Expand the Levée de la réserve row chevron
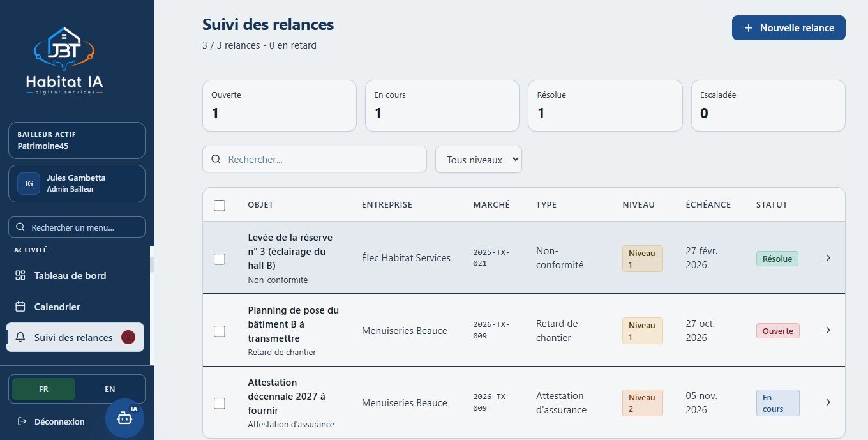868x440 pixels. tap(828, 258)
